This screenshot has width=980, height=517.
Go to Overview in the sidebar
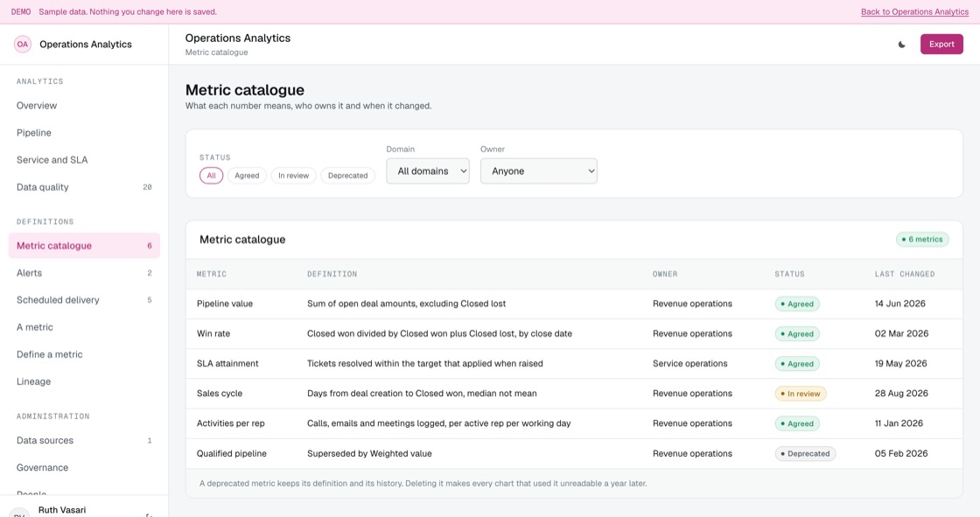84,106
